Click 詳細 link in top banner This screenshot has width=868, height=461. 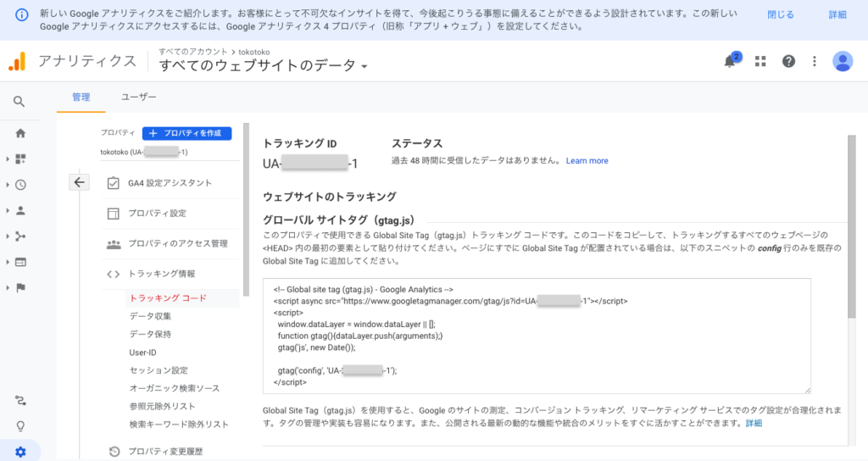837,15
